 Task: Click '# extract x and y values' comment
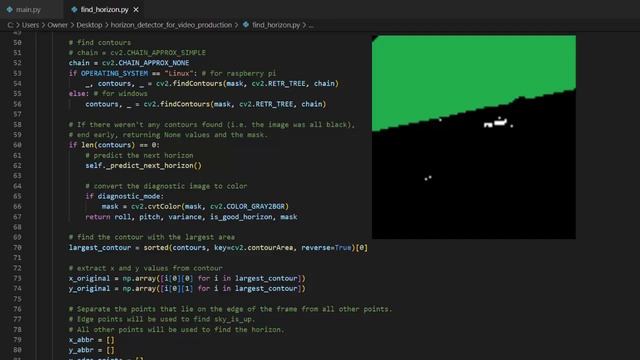click(x=146, y=268)
